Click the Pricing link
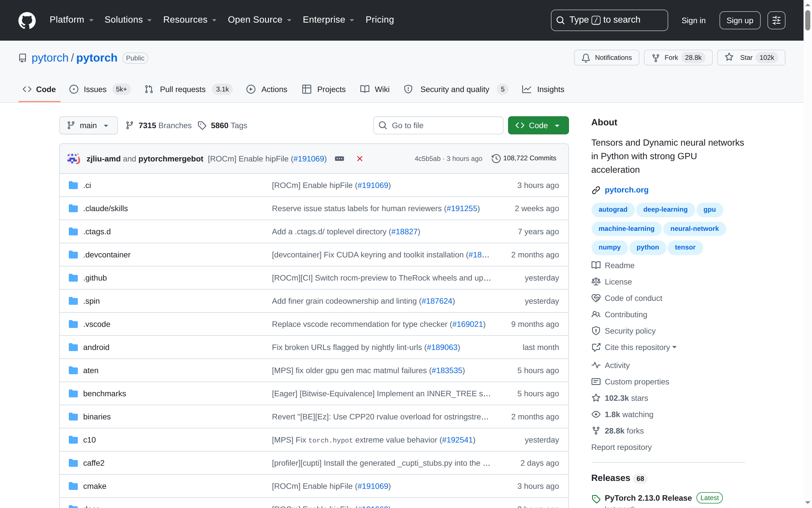Screen dimensions: 812x508 click(379, 20)
